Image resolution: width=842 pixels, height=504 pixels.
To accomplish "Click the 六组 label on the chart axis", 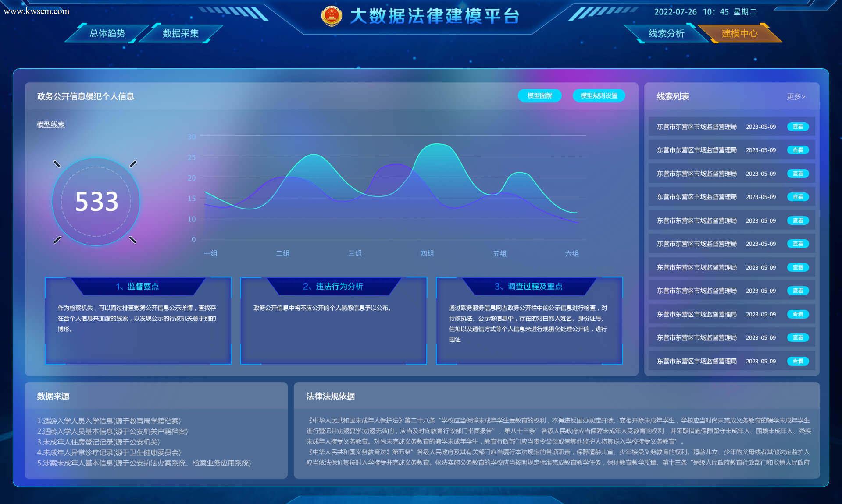I will point(572,253).
